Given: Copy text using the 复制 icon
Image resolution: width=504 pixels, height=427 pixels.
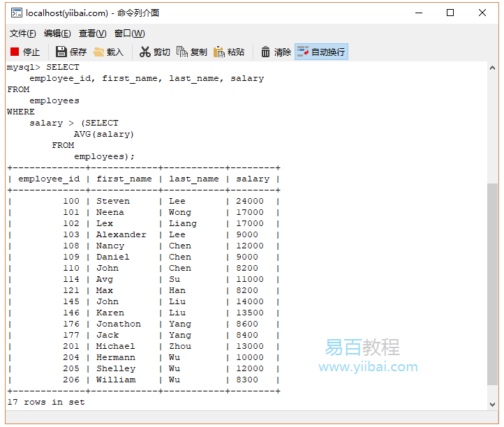Looking at the screenshot, I should pos(182,52).
